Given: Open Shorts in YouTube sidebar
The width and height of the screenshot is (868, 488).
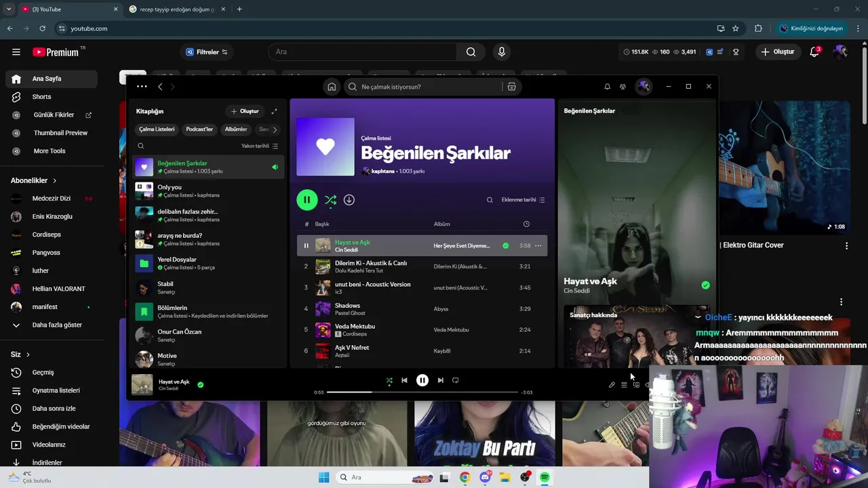Looking at the screenshot, I should [52, 97].
